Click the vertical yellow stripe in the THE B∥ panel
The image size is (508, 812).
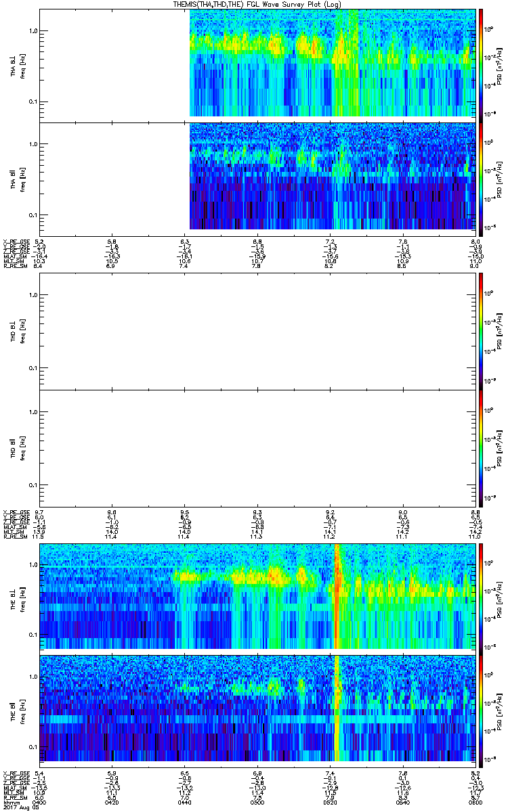point(337,708)
